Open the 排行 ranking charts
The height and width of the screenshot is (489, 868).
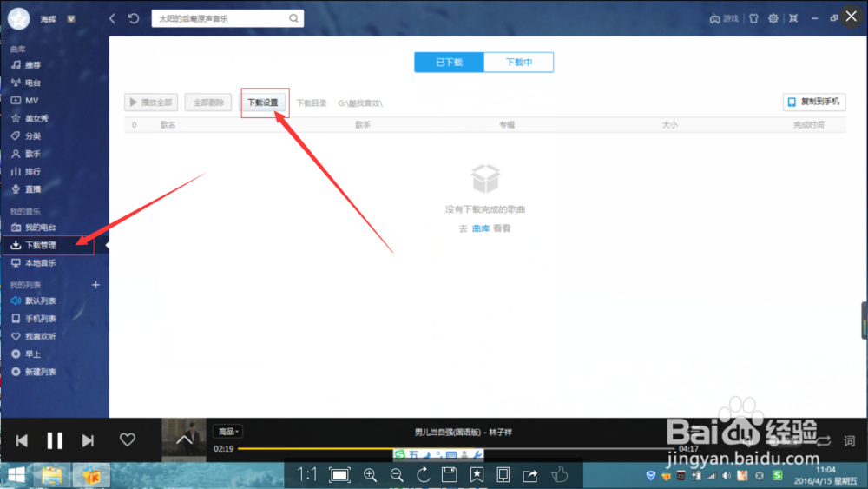(26, 171)
